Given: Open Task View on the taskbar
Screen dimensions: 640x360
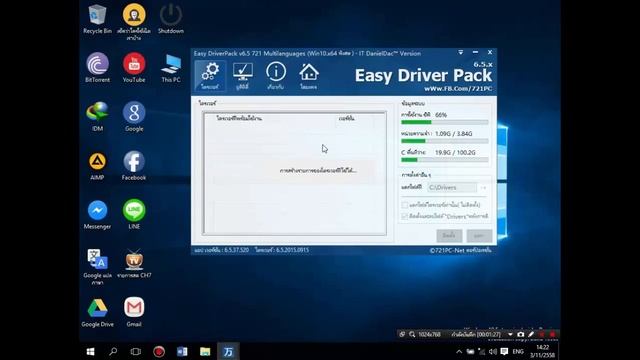Looking at the screenshot, I should click(x=136, y=351).
